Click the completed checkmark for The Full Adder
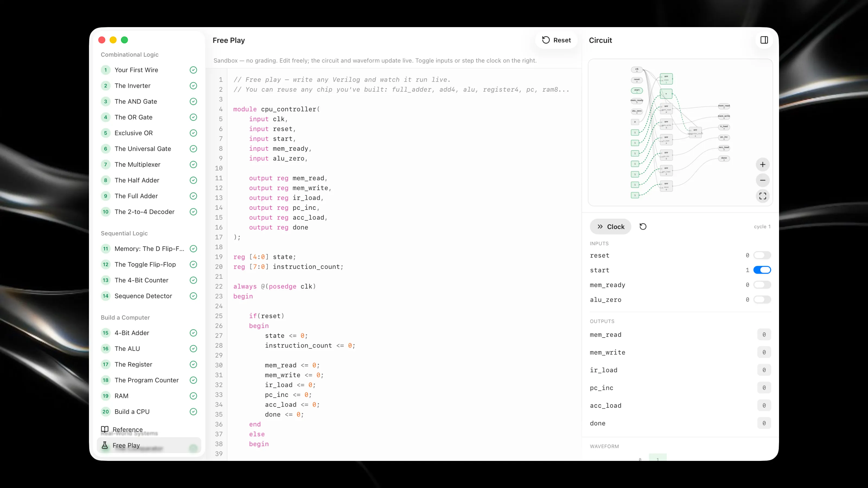The image size is (868, 488). coord(193,196)
